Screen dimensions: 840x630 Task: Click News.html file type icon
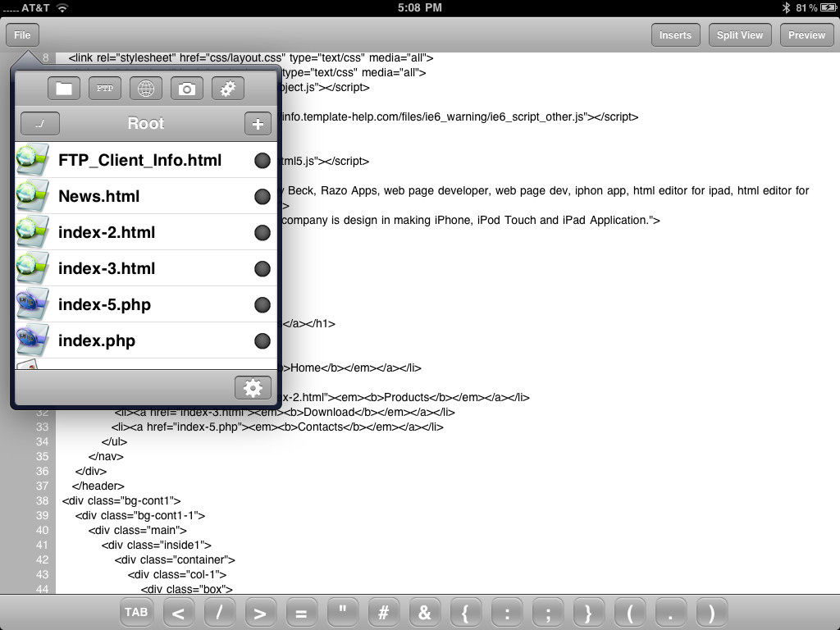pyautogui.click(x=32, y=195)
